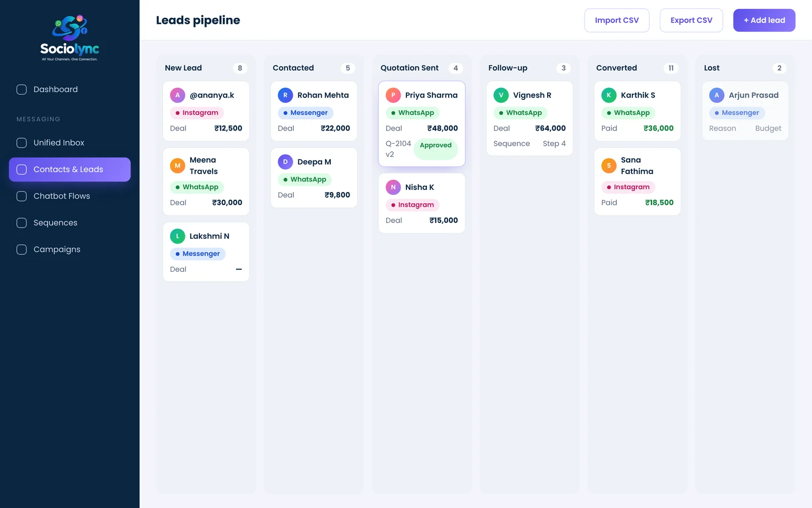Click the Lost column title
Image resolution: width=812 pixels, height=508 pixels.
[x=712, y=68]
